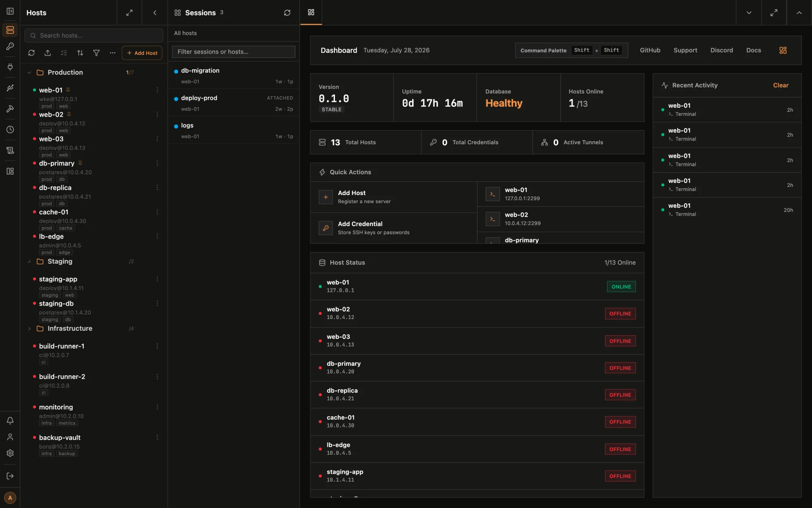Click the Add Host quick action
This screenshot has width=812, height=508.
pos(393,197)
